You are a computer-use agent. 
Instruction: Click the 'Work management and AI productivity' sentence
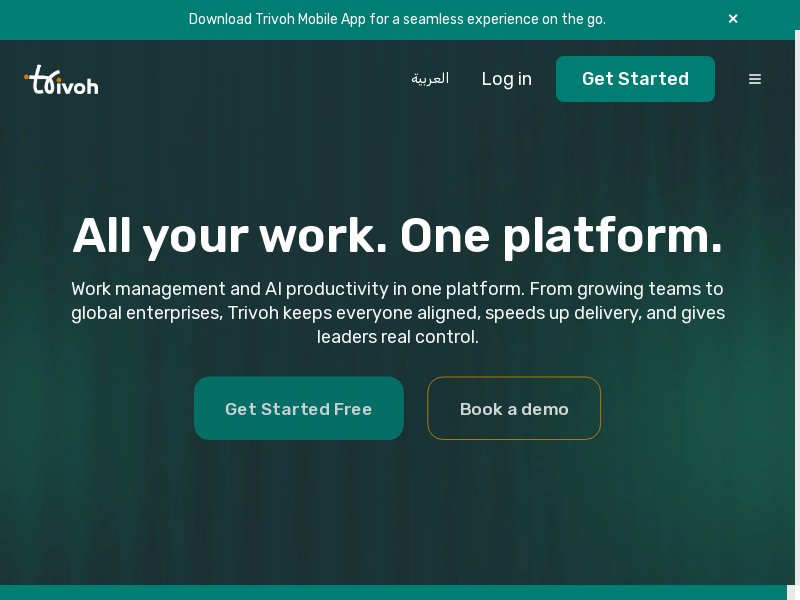[228, 289]
